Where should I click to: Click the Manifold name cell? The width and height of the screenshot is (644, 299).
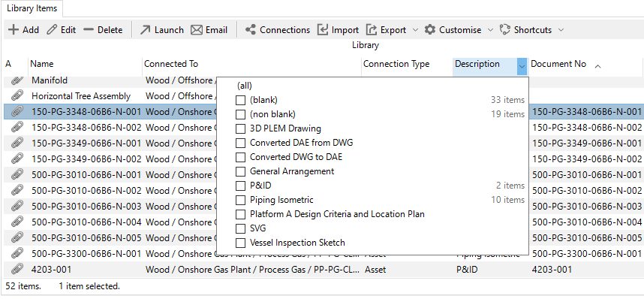tap(50, 80)
